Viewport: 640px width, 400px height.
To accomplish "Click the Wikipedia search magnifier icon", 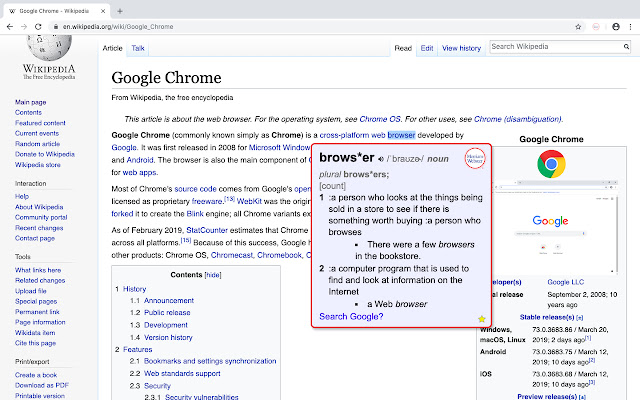I will (626, 47).
